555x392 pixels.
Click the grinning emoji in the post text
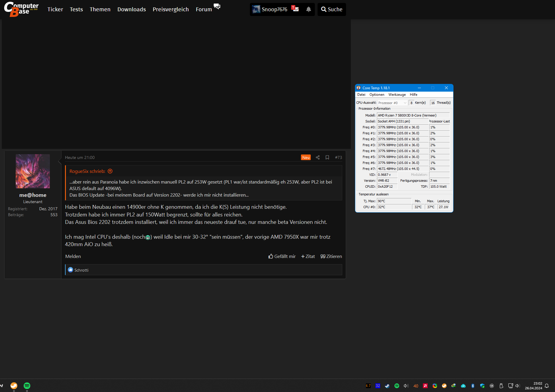pyautogui.click(x=148, y=237)
